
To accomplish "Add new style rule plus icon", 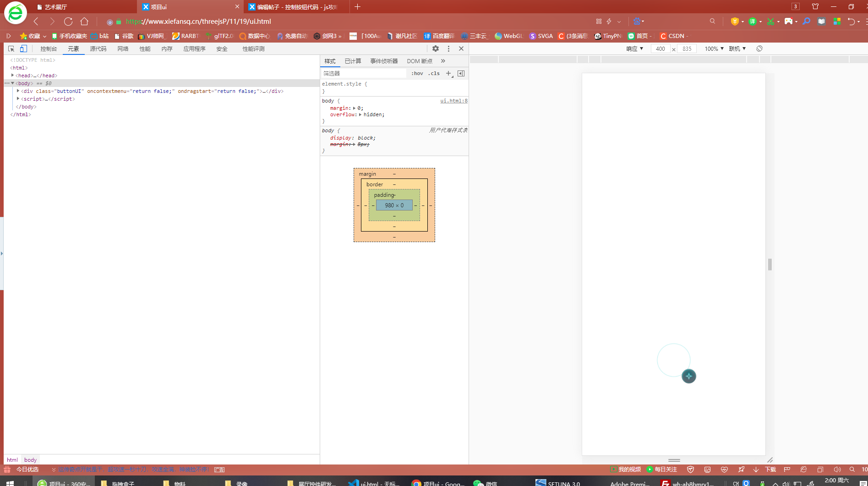I will [x=449, y=73].
